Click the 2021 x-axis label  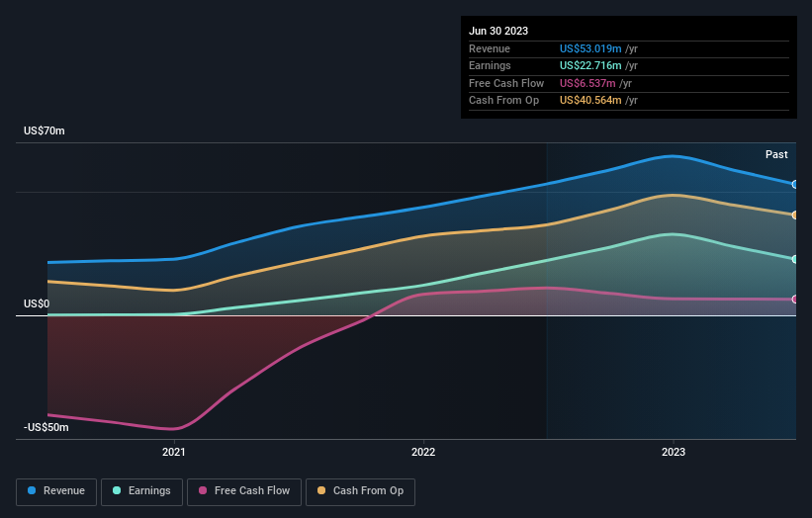173,452
